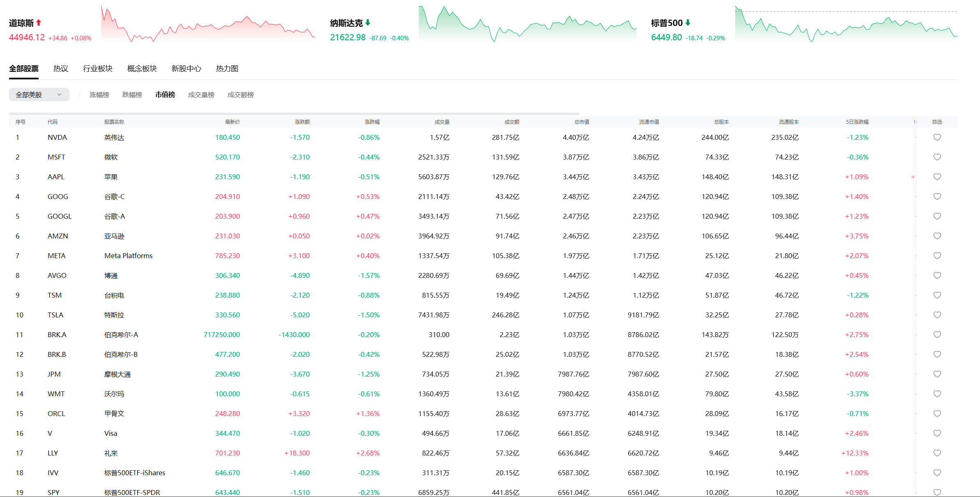The image size is (980, 497).
Task: Switch to 全部股票 tab
Action: point(24,69)
